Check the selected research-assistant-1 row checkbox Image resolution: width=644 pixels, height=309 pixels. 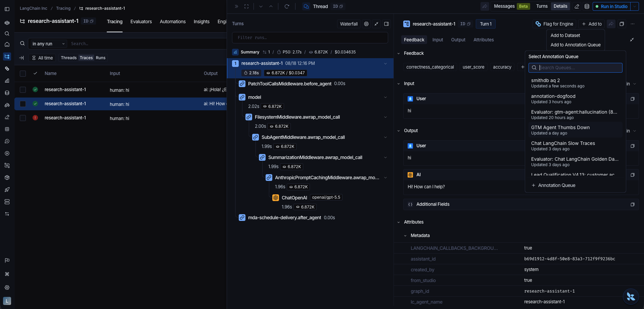[23, 104]
